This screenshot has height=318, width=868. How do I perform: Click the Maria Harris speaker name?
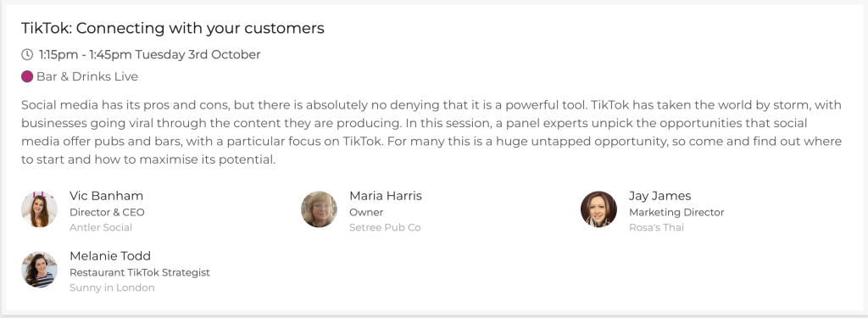click(386, 196)
